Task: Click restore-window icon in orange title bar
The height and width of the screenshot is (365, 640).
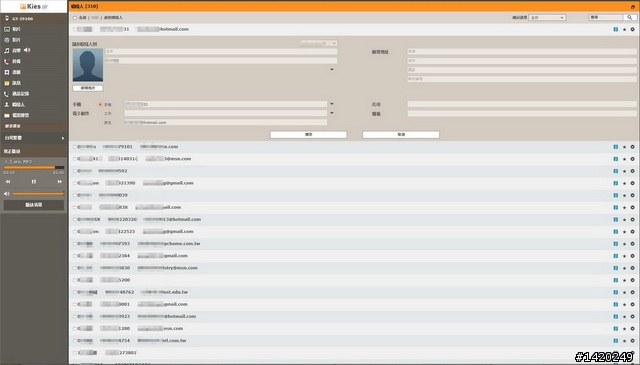Action: 633,7
